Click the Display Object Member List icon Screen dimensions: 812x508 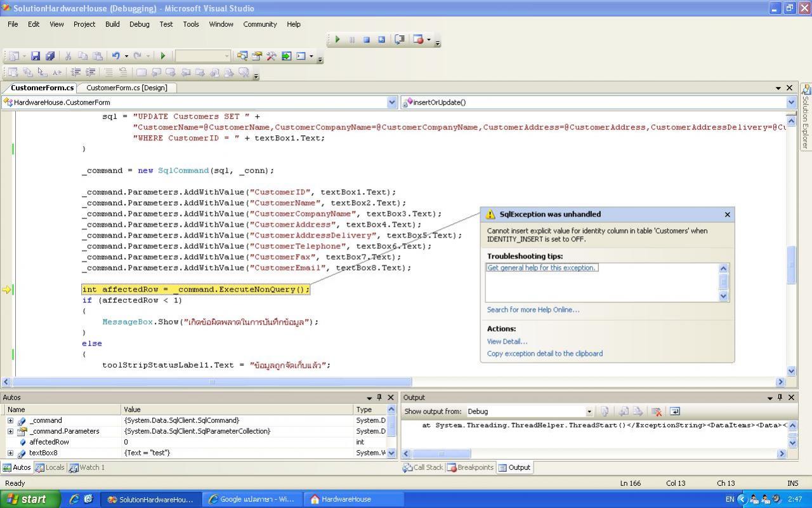13,72
